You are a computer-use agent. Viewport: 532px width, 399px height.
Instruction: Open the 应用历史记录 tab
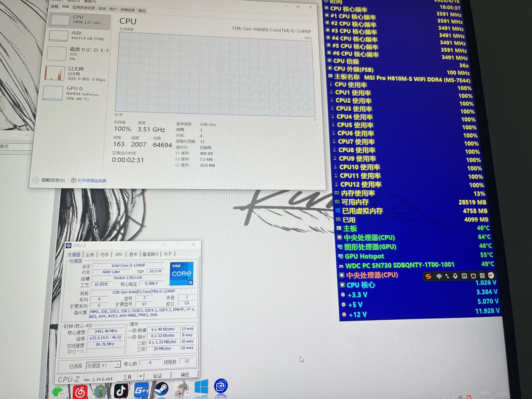84,8
